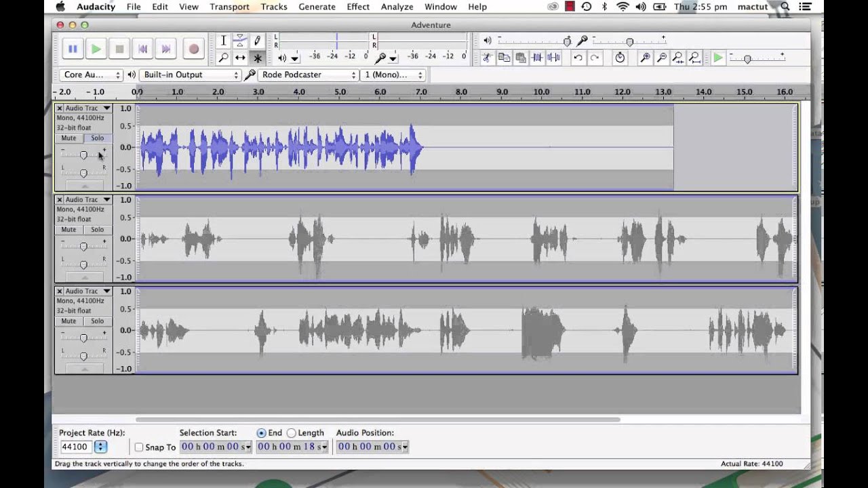This screenshot has height=488, width=868.
Task: Open the output meter dropdown arrow
Action: pyautogui.click(x=295, y=59)
